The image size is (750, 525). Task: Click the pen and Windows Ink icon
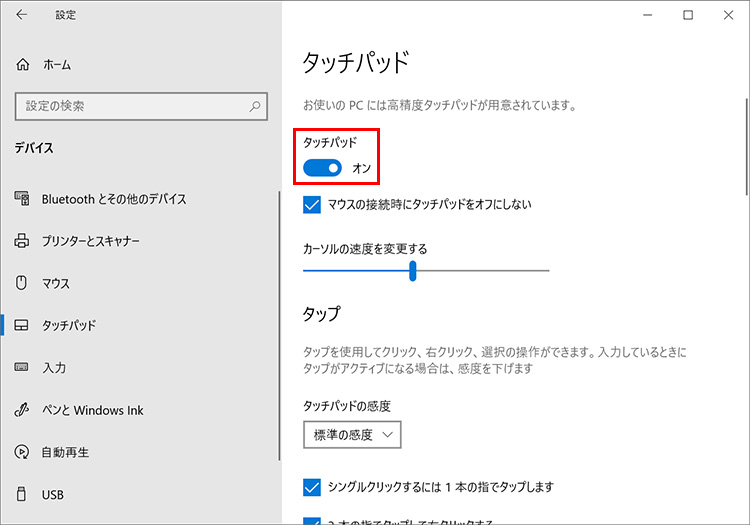point(23,410)
